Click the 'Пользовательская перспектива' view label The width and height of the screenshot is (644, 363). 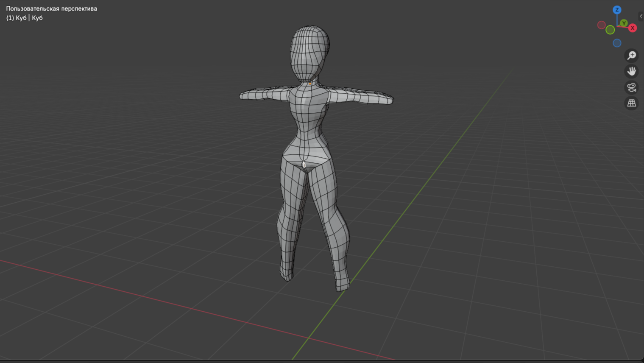(x=51, y=8)
